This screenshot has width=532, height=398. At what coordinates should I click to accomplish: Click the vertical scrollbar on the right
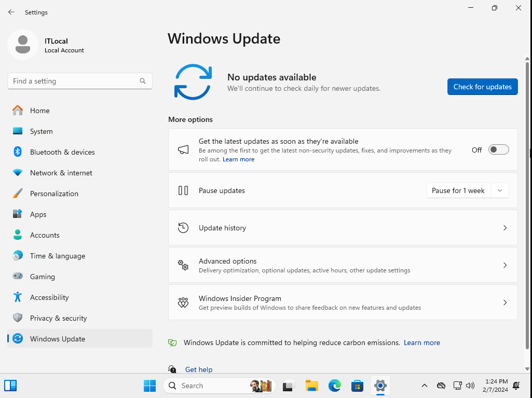coord(527,205)
